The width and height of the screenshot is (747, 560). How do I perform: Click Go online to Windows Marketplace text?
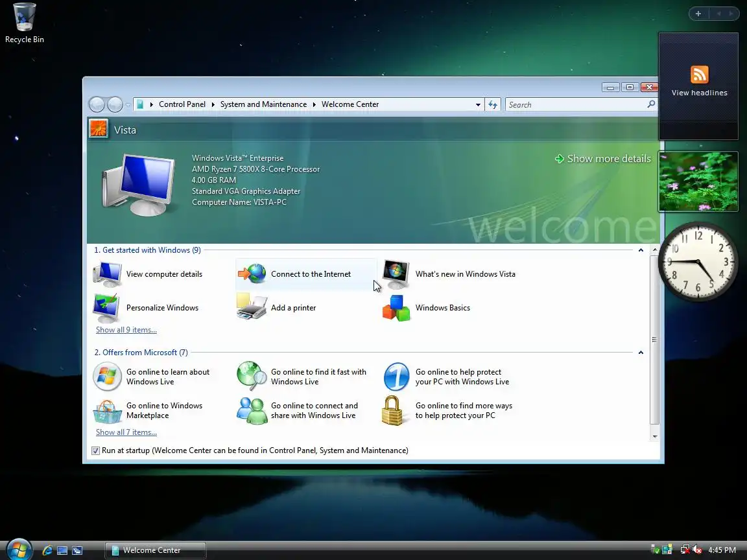click(164, 410)
